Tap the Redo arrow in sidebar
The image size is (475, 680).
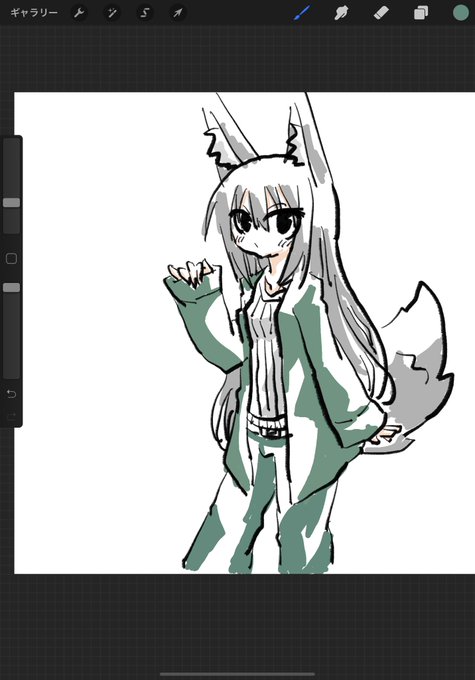[x=12, y=417]
